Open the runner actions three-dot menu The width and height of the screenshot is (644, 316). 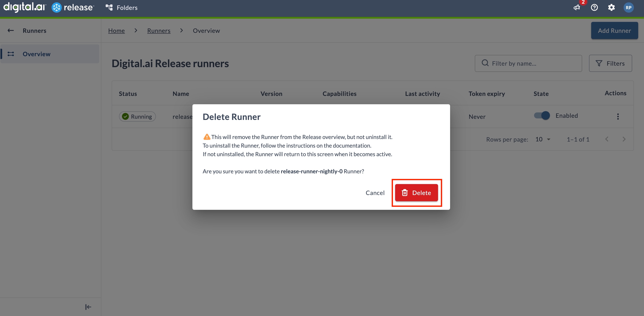(618, 116)
